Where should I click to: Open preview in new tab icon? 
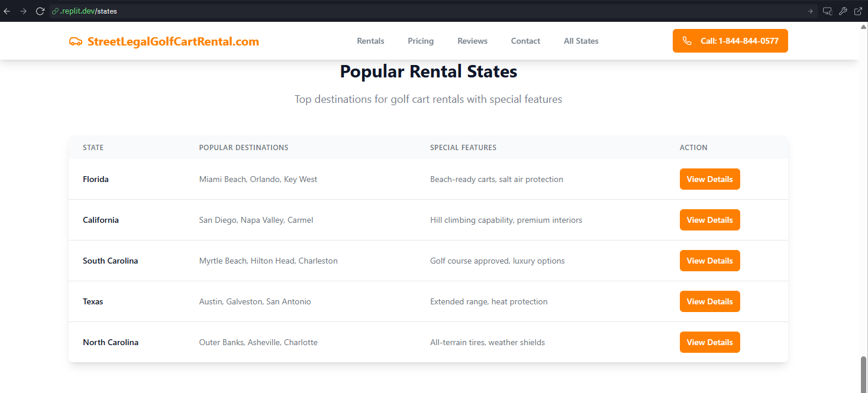(x=858, y=11)
